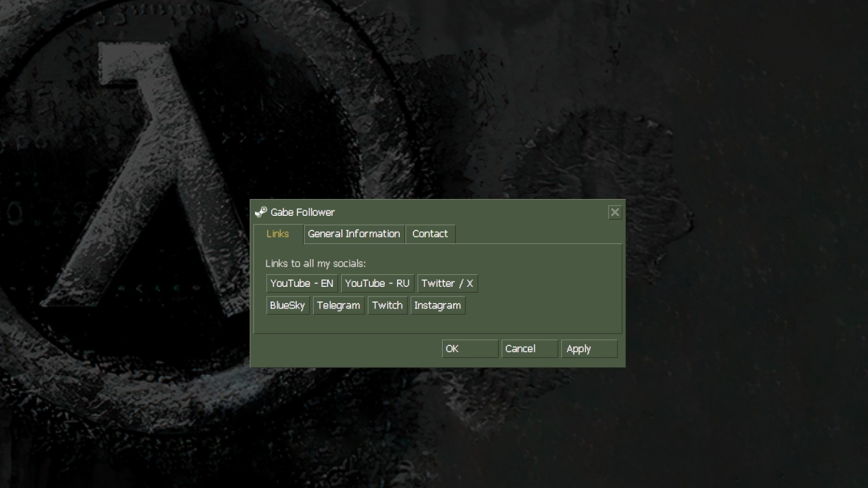Click the "Links to all my socials:" label

point(315,264)
